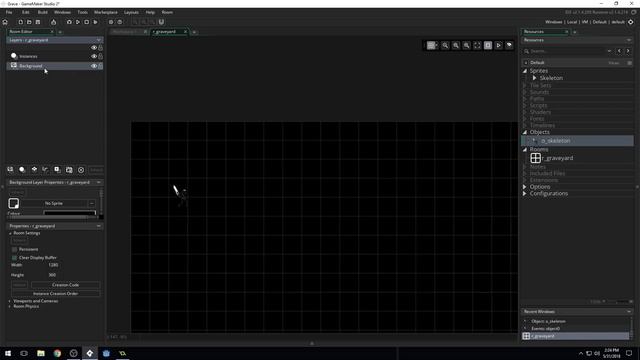Collapse the Objects resource folder
Viewport: 640px width, 360px height.
pyautogui.click(x=525, y=132)
